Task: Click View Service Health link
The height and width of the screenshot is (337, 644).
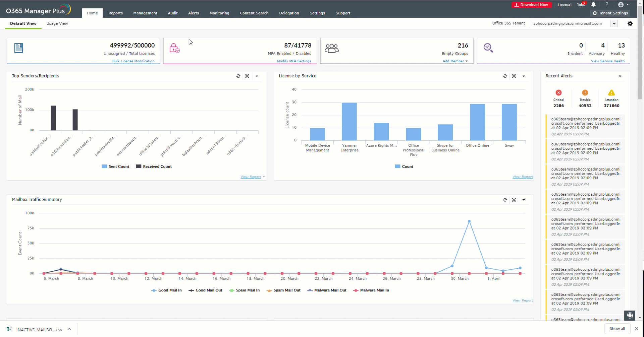Action: click(608, 61)
